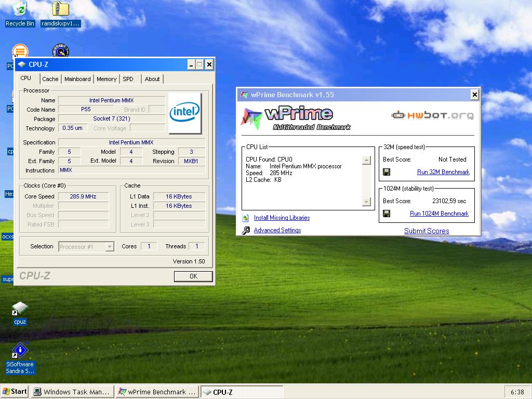The image size is (532, 399).
Task: Open Install Missing Libraries link
Action: pos(282,218)
